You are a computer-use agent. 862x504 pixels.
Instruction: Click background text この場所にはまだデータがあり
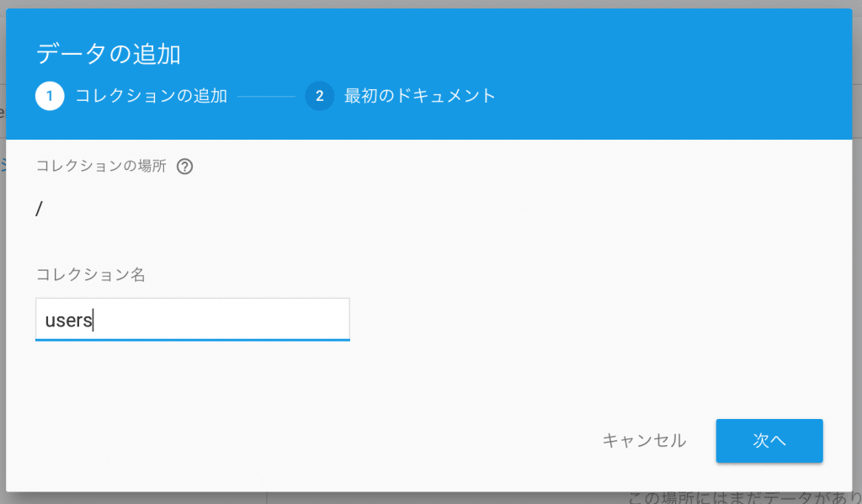(x=744, y=498)
